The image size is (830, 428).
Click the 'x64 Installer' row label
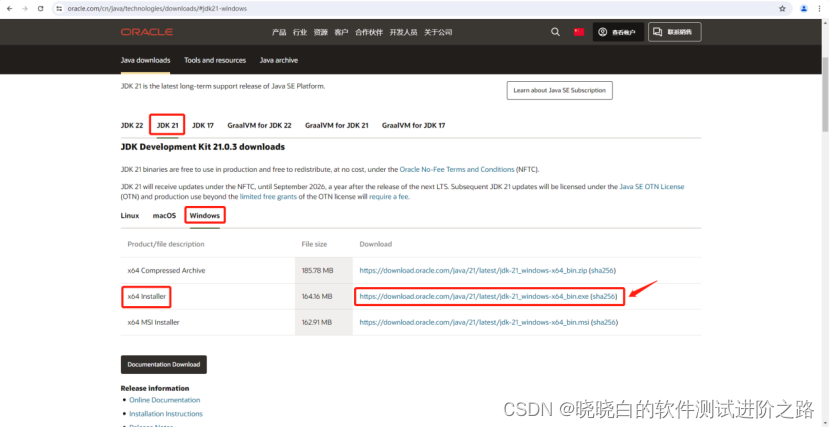[147, 297]
